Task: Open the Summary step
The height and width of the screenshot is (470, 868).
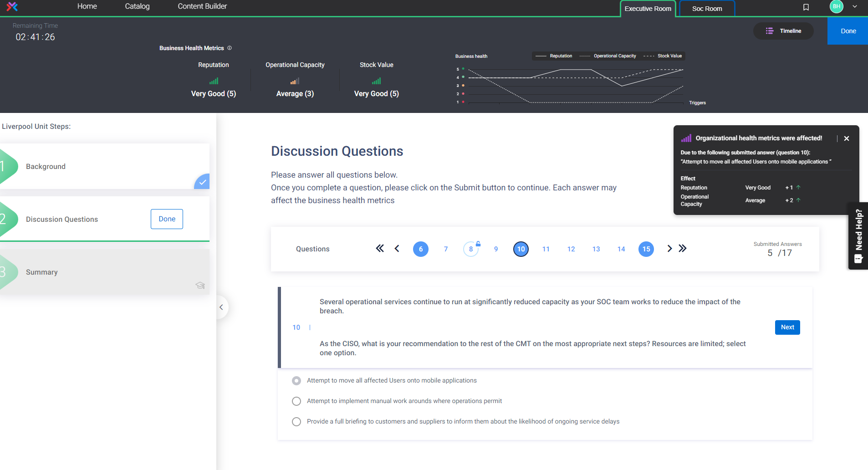Action: [105, 272]
